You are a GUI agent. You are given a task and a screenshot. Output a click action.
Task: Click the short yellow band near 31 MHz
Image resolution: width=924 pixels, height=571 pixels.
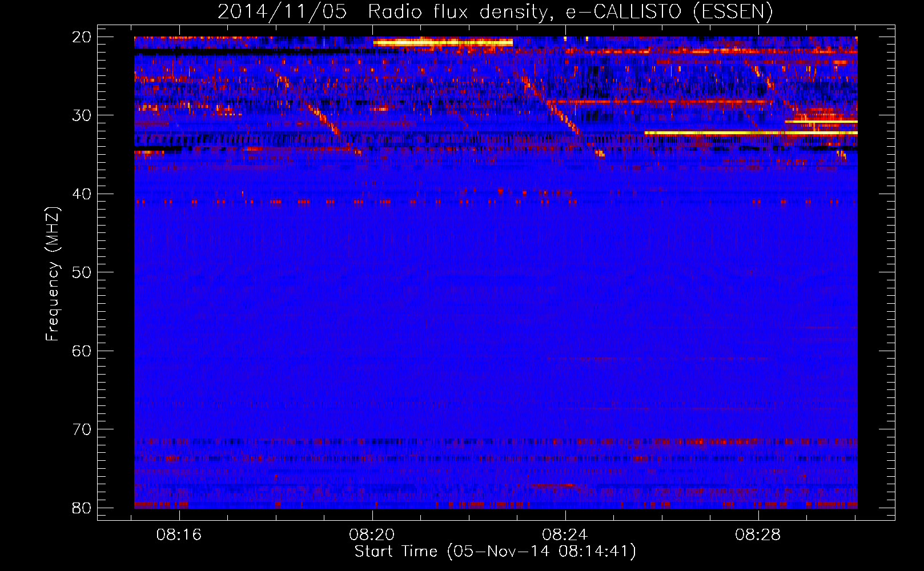[x=821, y=121]
